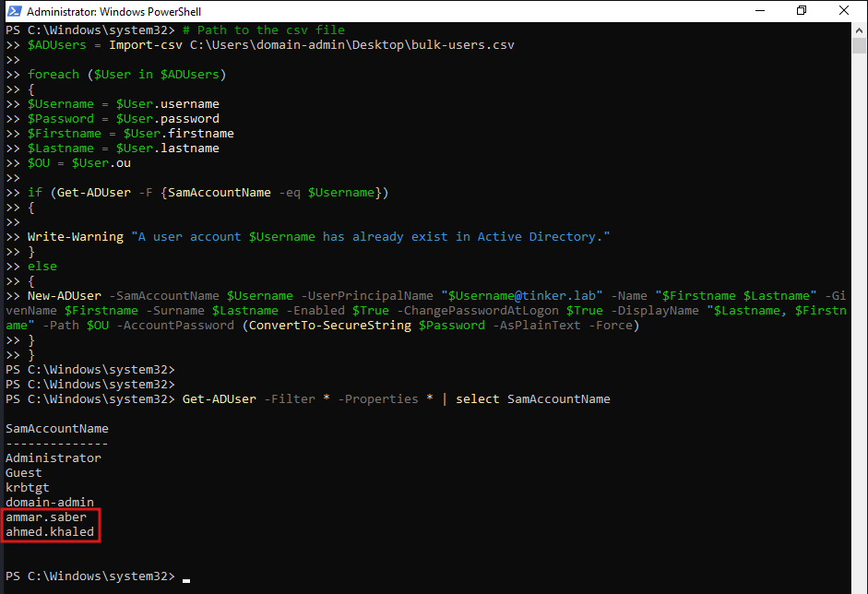The width and height of the screenshot is (868, 594).
Task: Click the SamAccountName column header
Action: click(x=57, y=429)
